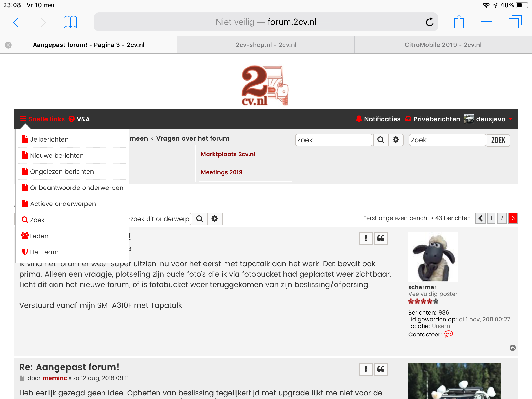Toggle the Snelle links menu

point(43,119)
